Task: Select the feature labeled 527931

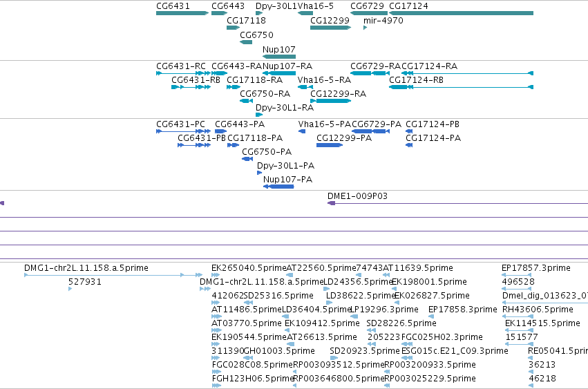Action: [85, 282]
